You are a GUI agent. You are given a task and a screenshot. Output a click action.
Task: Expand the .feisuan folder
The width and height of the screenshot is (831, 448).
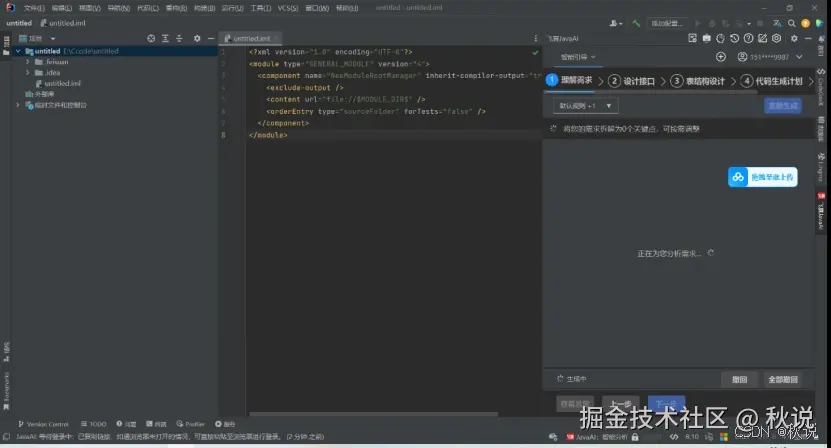coord(28,62)
